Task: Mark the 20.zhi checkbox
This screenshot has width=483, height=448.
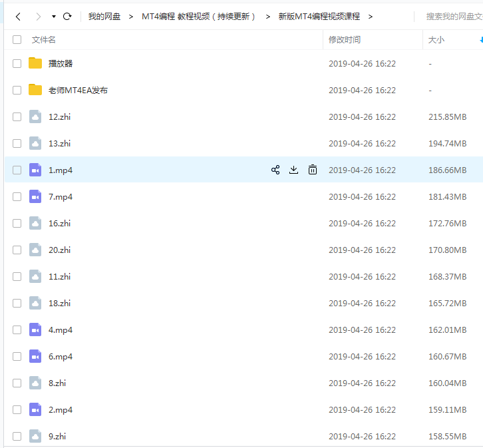Action: click(17, 250)
